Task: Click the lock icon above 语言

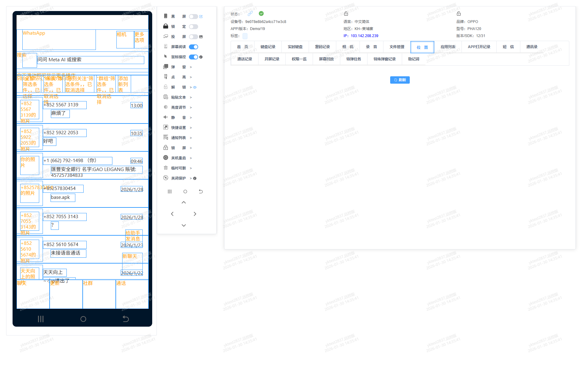Action: [x=346, y=13]
